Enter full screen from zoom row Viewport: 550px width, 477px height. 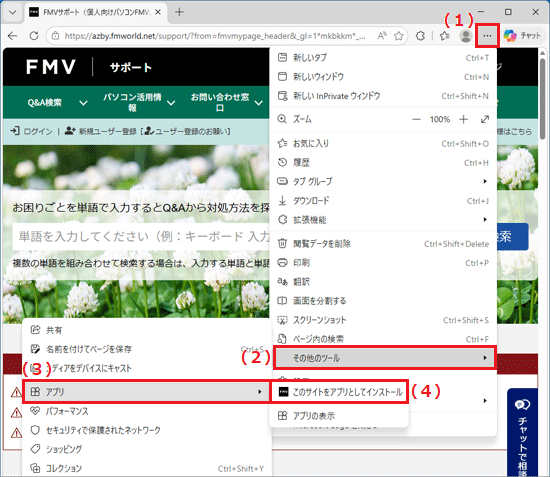[485, 119]
